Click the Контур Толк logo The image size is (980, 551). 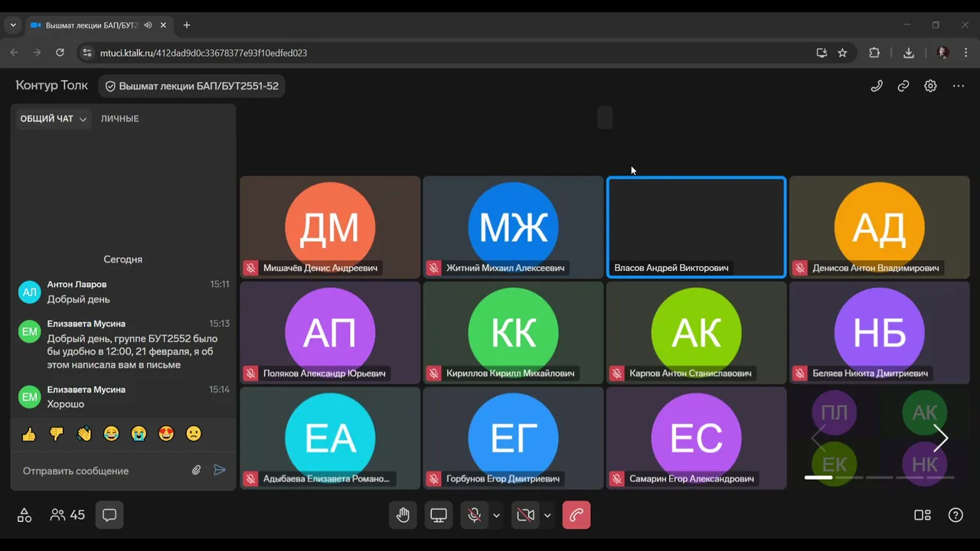(51, 86)
